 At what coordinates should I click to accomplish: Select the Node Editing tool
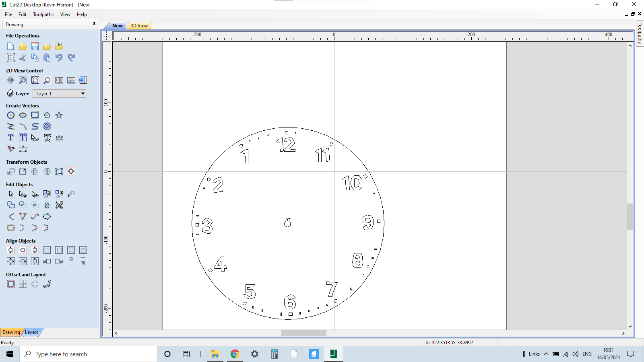[x=23, y=194]
